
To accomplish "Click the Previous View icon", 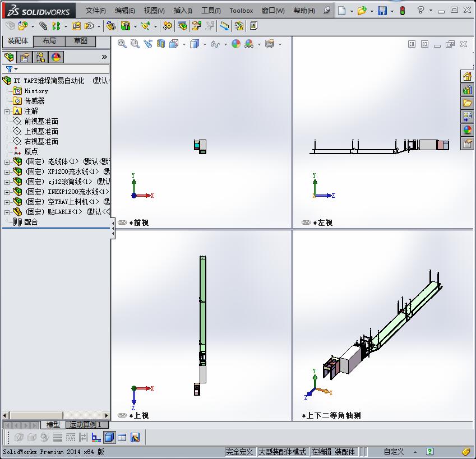I will [x=148, y=44].
